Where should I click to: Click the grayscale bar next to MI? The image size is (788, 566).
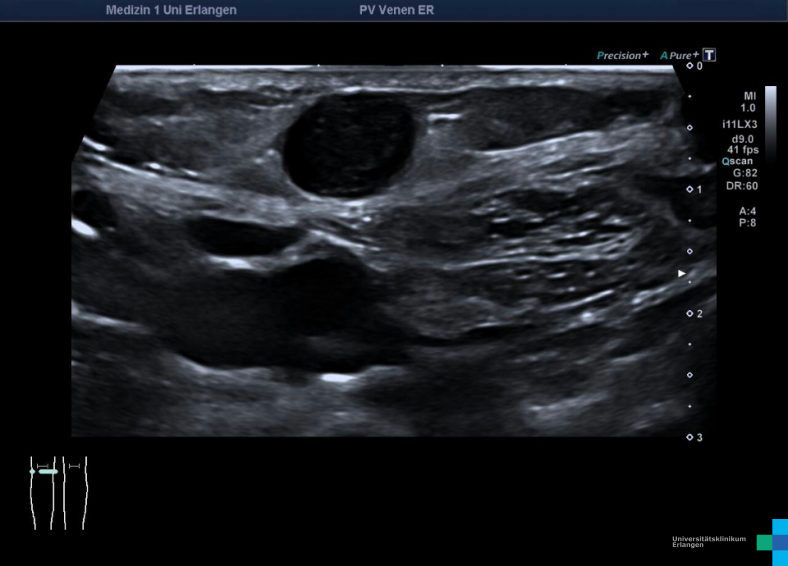[x=770, y=118]
